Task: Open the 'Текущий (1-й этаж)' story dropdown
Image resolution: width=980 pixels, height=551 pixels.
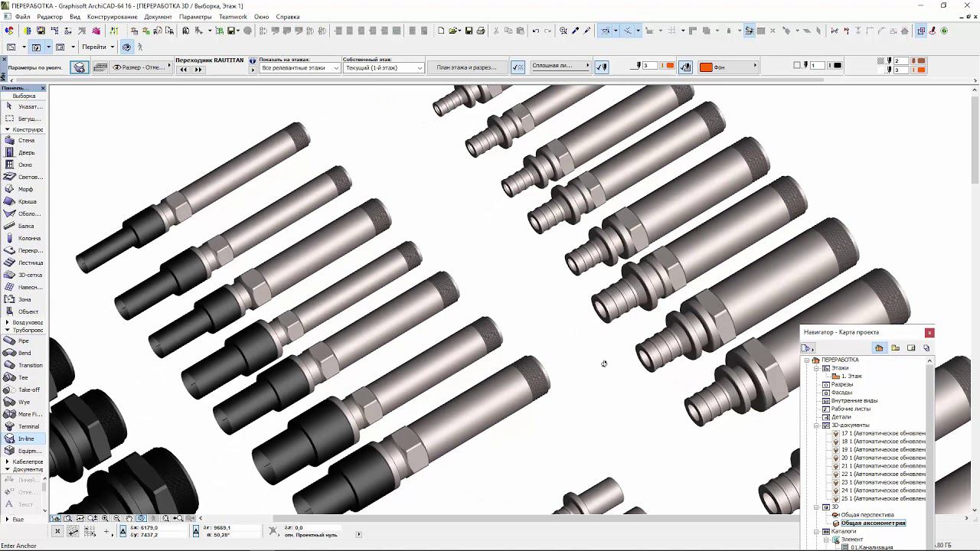Action: [x=384, y=68]
